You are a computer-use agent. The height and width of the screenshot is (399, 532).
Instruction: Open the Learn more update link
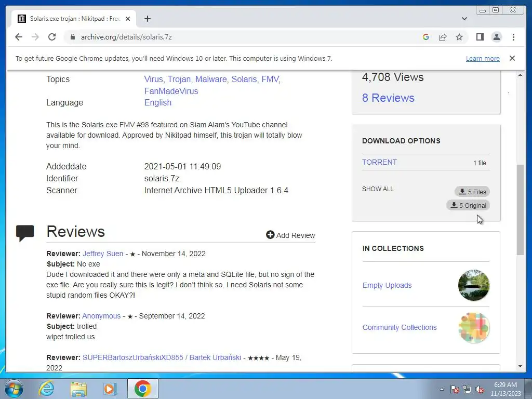(x=483, y=58)
